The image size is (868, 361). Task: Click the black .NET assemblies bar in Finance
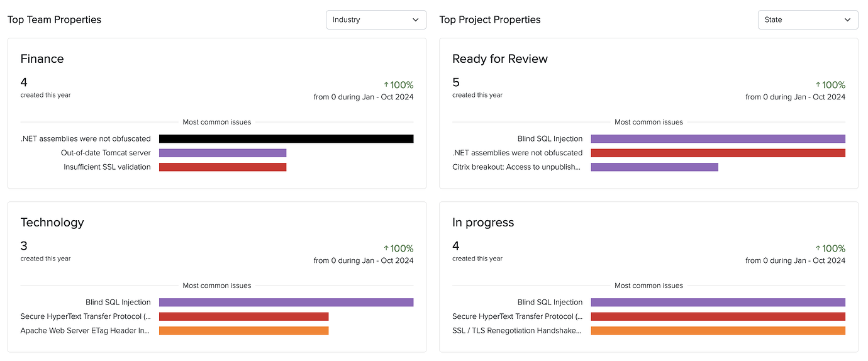pyautogui.click(x=286, y=139)
